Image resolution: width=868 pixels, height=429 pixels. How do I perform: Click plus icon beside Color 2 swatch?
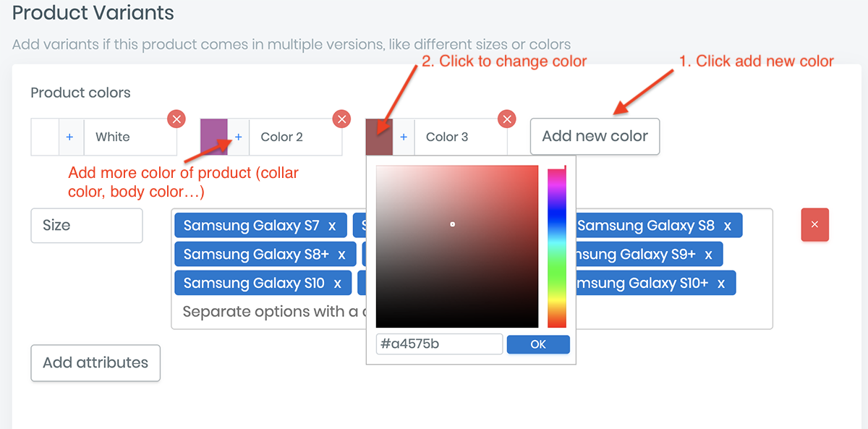point(239,137)
